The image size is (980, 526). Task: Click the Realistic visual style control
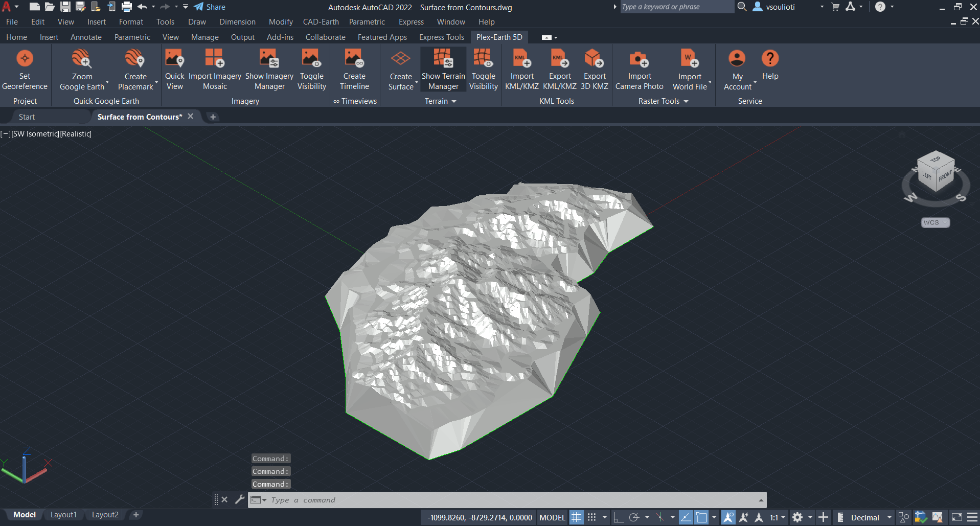pos(76,134)
